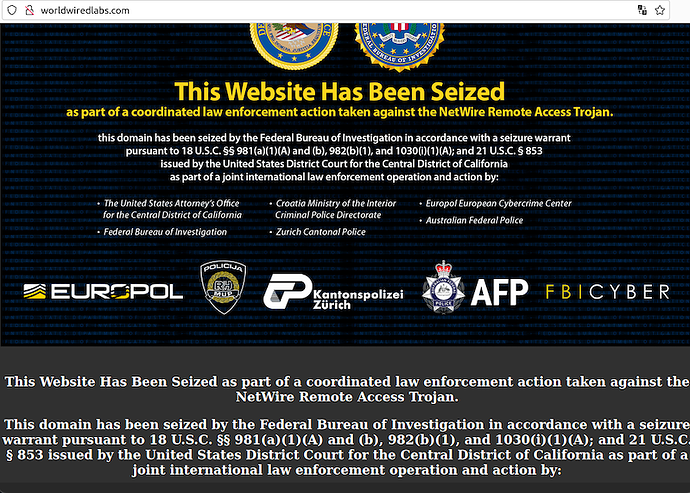Click the translate page icon
690x493 pixels.
[642, 10]
